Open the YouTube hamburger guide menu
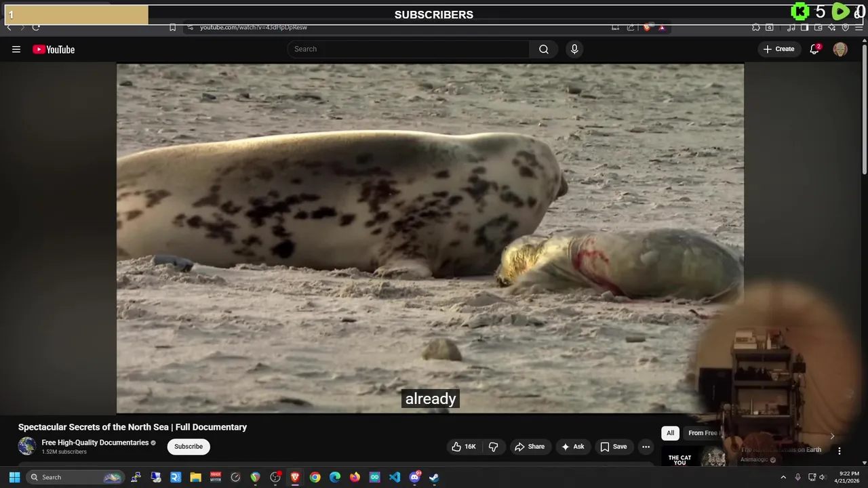868x488 pixels. coord(16,49)
